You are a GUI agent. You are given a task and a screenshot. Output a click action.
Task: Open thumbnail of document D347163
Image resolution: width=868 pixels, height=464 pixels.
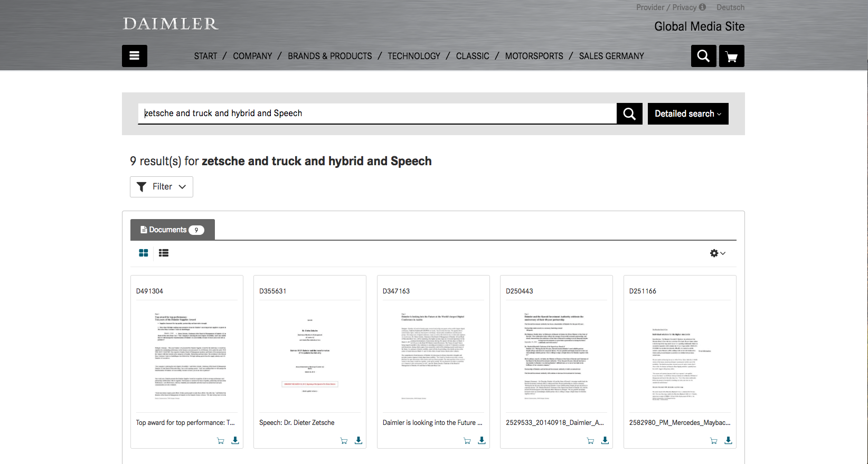[433, 356]
